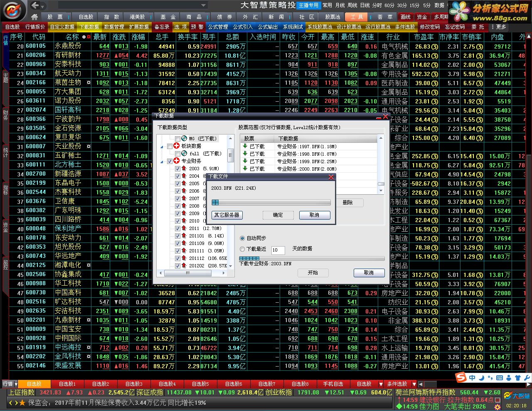The image size is (532, 411).
Task: Click the previous-news left arrow in ticker
Action: coord(11,403)
